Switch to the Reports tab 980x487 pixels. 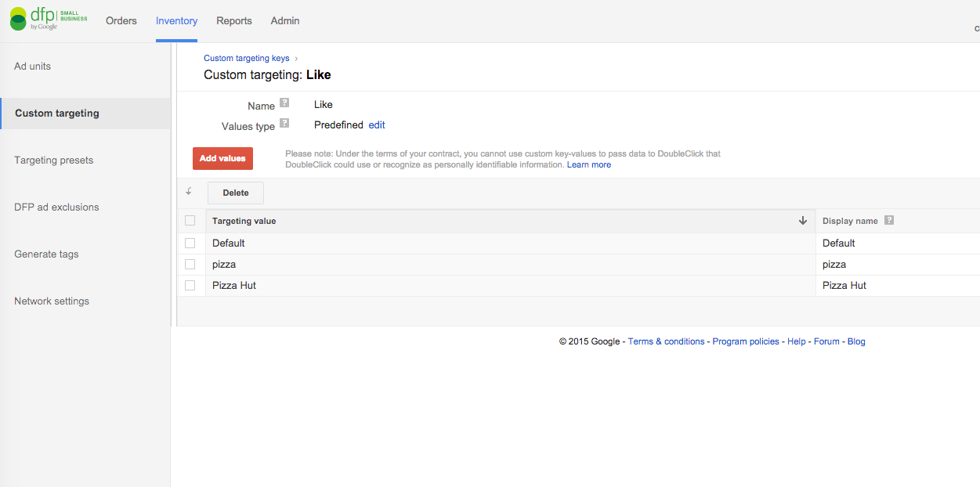[x=234, y=21]
